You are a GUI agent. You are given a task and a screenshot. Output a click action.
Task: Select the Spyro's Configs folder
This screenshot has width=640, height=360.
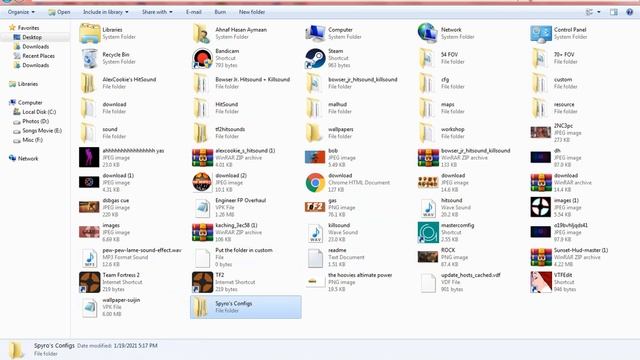246,307
